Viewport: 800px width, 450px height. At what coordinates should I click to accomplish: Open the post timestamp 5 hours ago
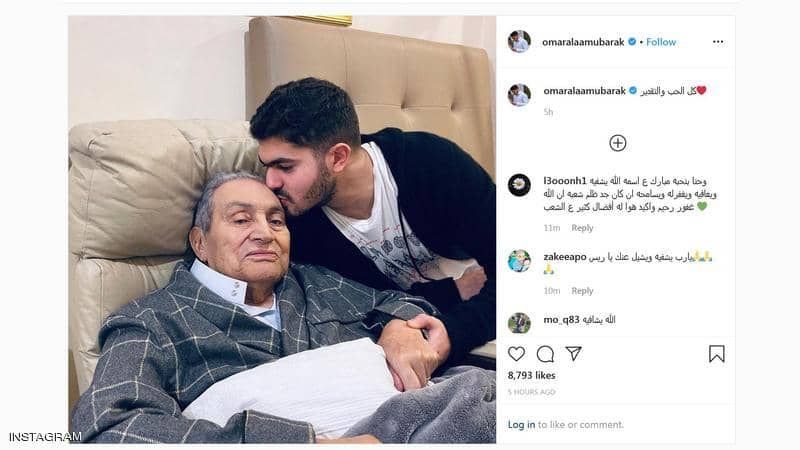click(531, 392)
